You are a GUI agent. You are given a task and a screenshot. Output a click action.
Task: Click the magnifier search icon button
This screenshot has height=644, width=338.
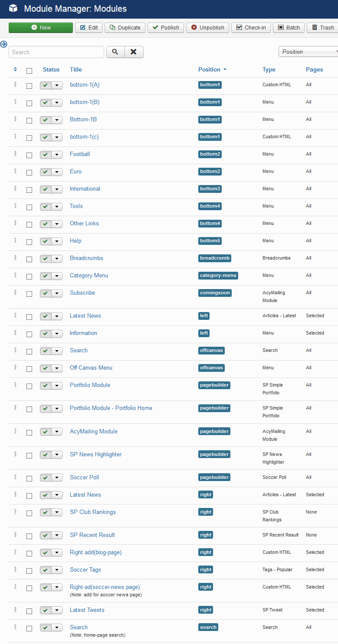tap(115, 52)
